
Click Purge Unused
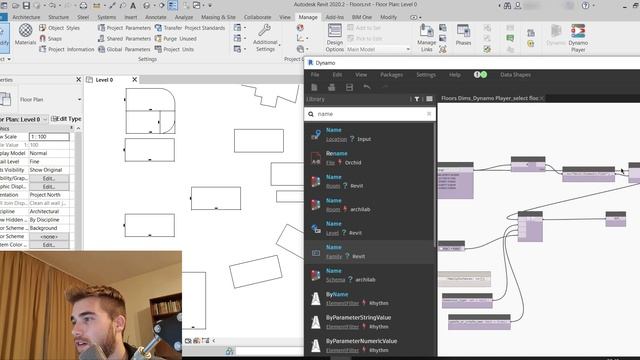click(x=176, y=38)
